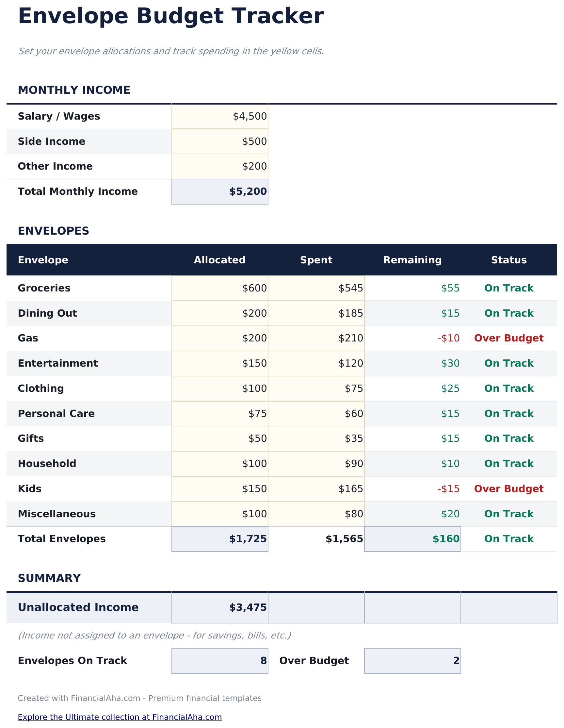Select the Other Income $200 cell
Screen dimensions: 564x728
click(220, 166)
